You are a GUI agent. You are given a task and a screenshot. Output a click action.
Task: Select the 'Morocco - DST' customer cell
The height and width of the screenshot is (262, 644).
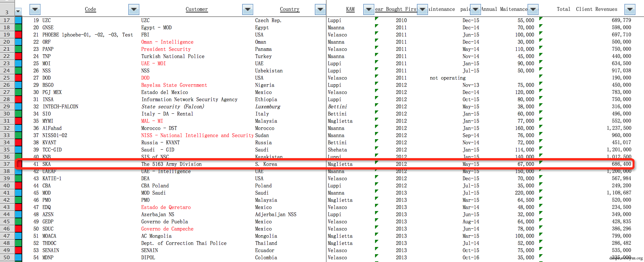pos(159,128)
